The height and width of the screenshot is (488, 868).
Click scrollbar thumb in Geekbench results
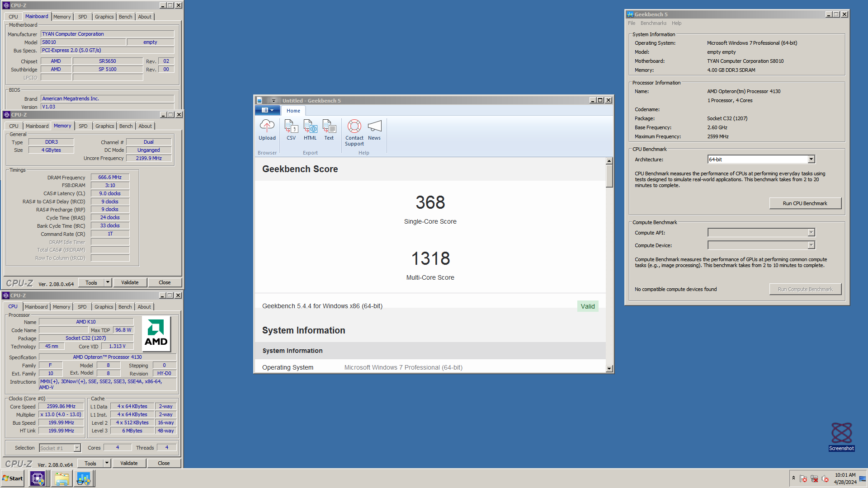pyautogui.click(x=609, y=176)
